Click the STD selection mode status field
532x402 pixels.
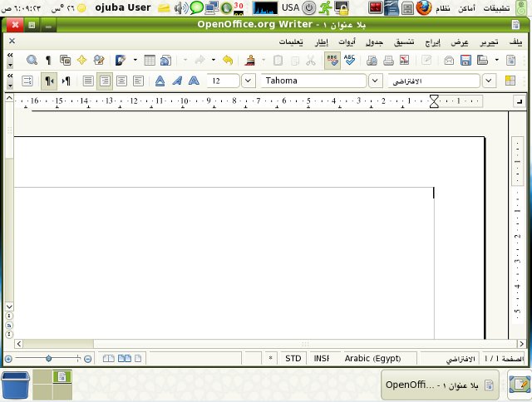click(x=293, y=358)
